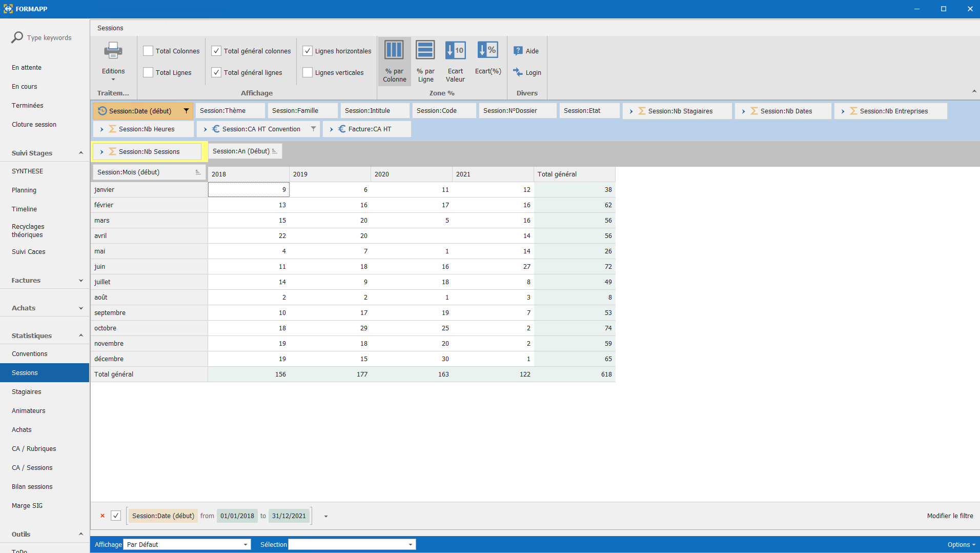
Task: Remove the filter with the red X
Action: coord(103,516)
